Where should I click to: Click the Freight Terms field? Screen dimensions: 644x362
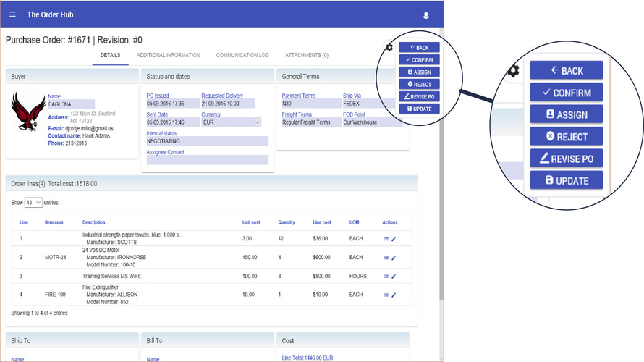point(311,122)
